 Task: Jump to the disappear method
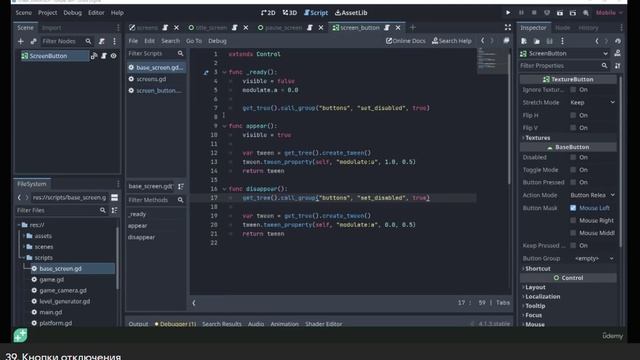coord(141,237)
